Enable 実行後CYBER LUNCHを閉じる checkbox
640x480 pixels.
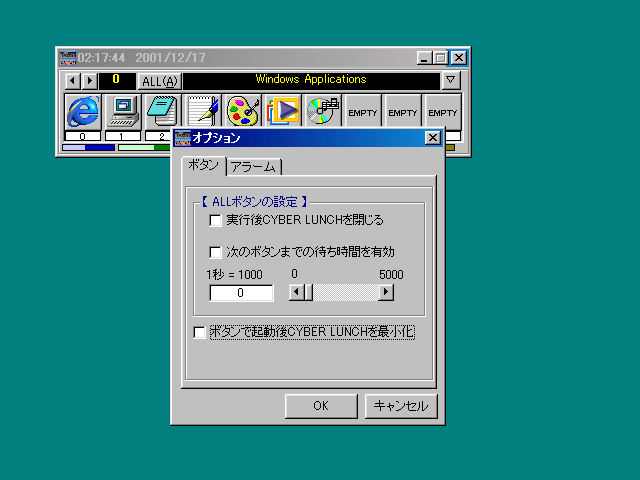point(215,220)
